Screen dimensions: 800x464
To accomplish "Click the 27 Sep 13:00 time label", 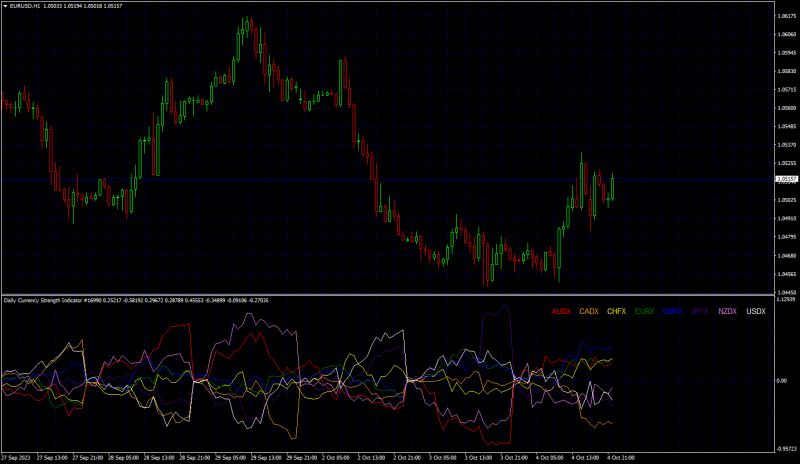I will (52, 458).
